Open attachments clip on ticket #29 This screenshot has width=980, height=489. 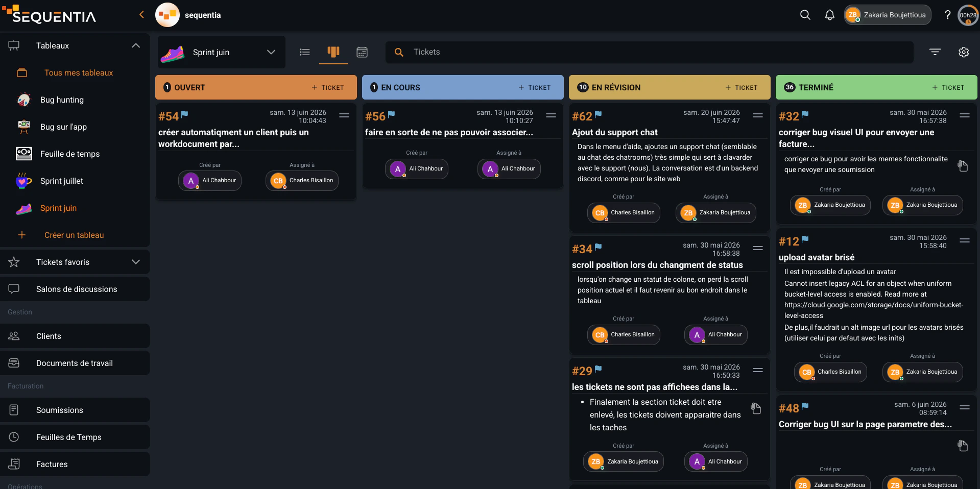756,408
